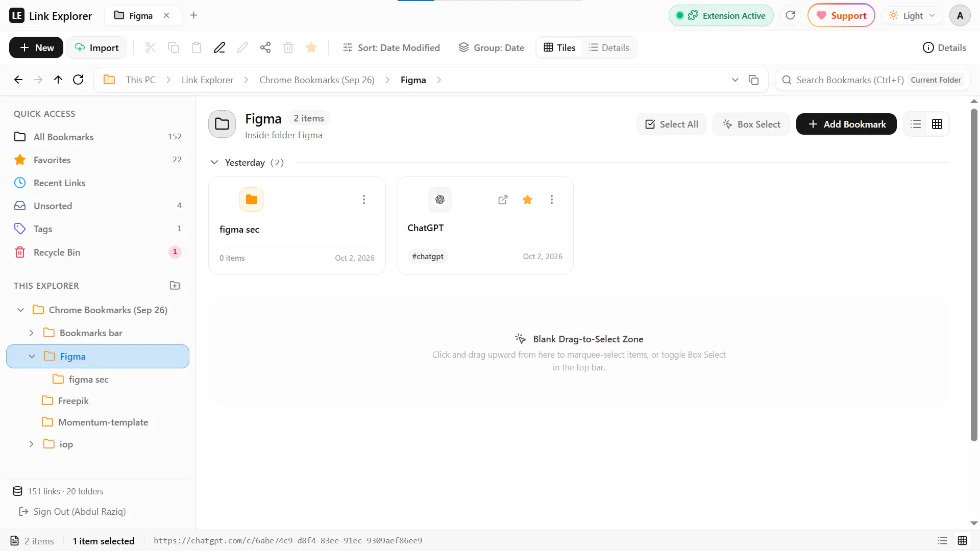Open ChatGPT bookmark in external link icon
The image size is (980, 551).
[x=503, y=199]
